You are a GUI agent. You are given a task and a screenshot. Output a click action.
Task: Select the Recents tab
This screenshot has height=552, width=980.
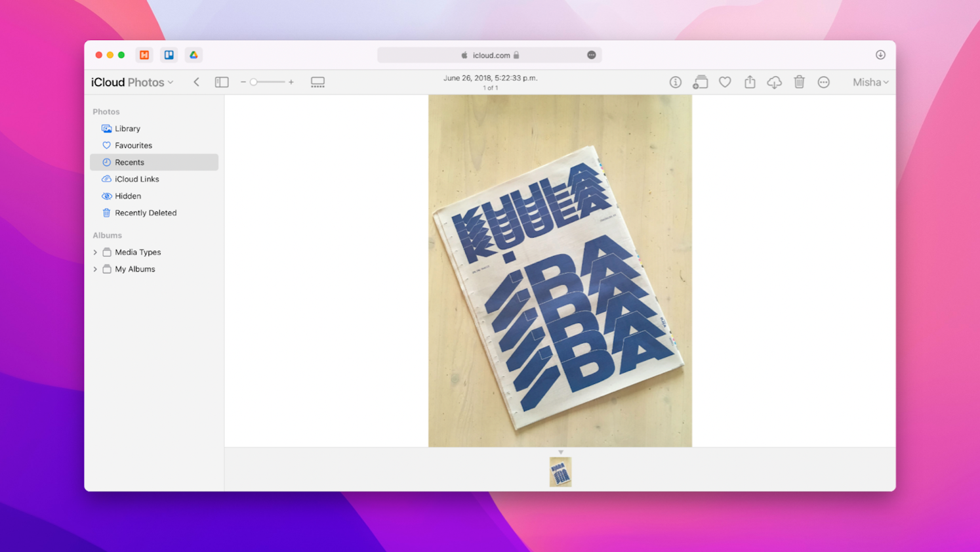click(x=130, y=162)
